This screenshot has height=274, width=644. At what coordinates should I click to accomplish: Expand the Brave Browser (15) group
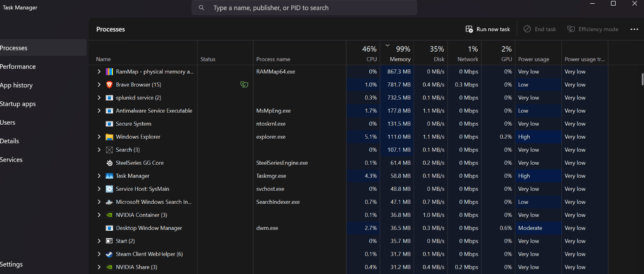(99, 85)
